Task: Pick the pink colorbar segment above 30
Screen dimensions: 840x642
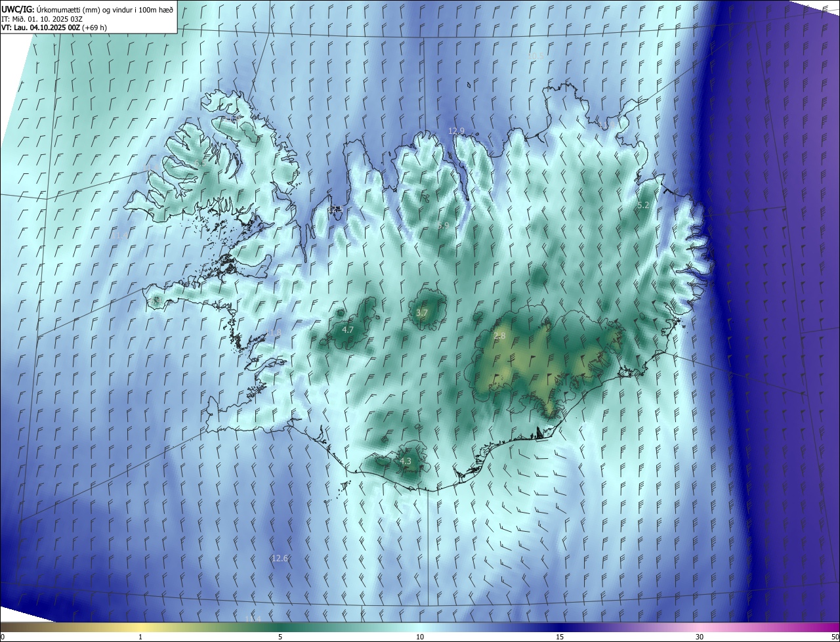Action: coord(700,627)
